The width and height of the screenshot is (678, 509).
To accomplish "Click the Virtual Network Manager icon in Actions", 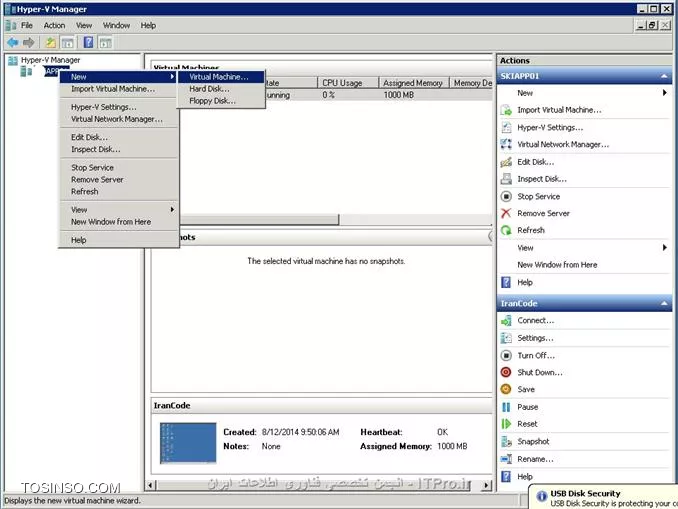I will tap(506, 144).
